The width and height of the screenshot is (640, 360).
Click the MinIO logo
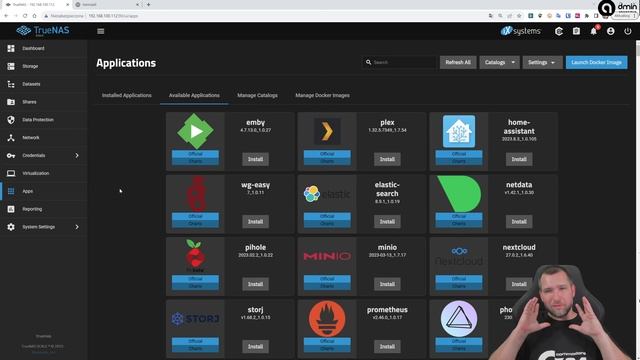(327, 256)
